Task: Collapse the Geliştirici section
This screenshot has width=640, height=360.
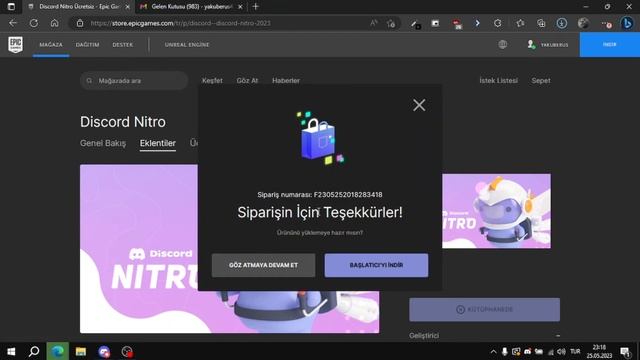Action: pos(558,336)
